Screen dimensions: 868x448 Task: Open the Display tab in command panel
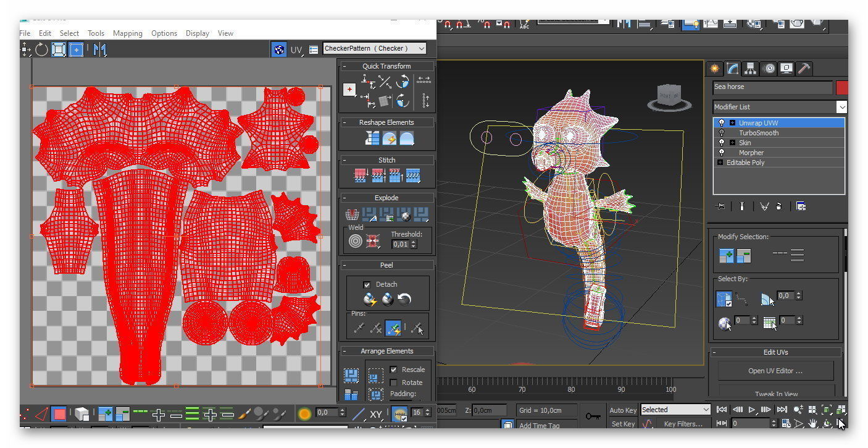pyautogui.click(x=786, y=69)
